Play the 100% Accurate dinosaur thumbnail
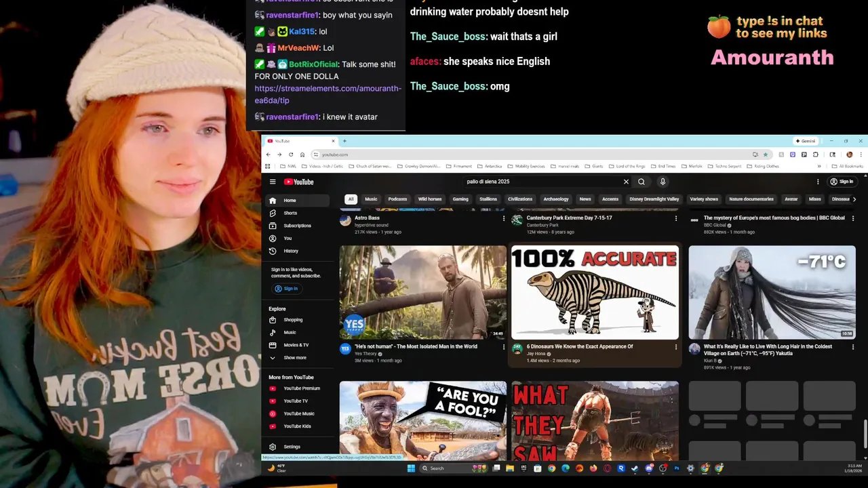 595,292
